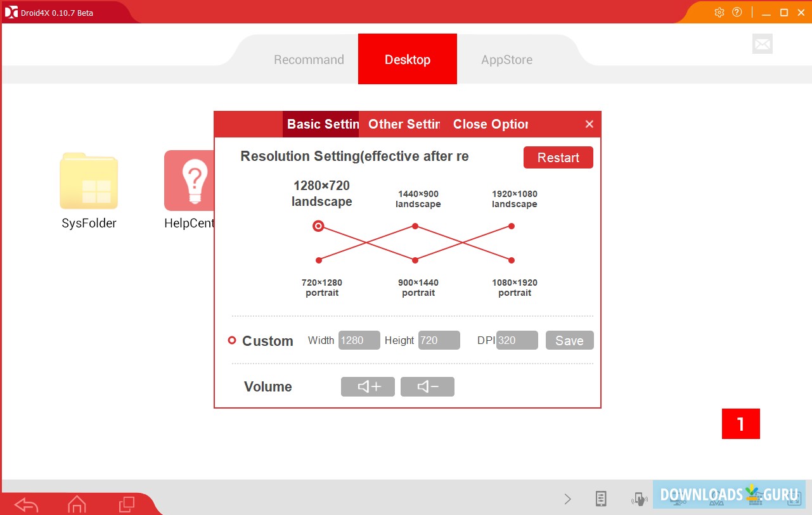Click the Droid4X logo in title bar
This screenshot has height=515, width=812.
pyautogui.click(x=11, y=12)
